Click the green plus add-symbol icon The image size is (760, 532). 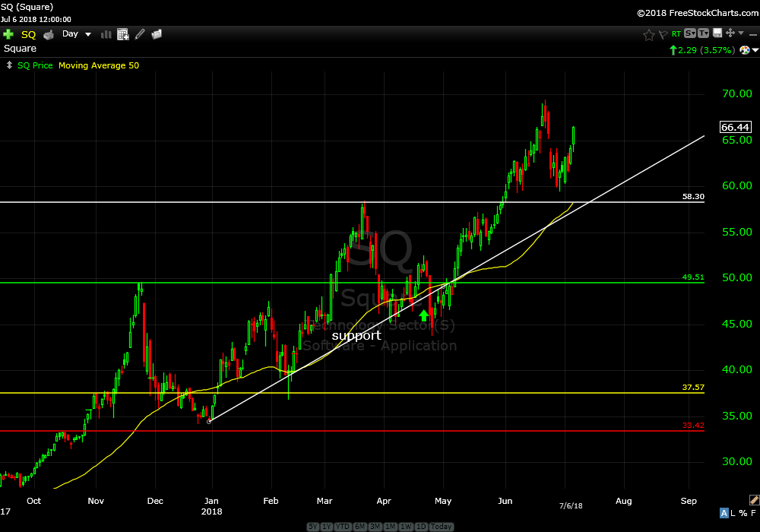(x=8, y=34)
